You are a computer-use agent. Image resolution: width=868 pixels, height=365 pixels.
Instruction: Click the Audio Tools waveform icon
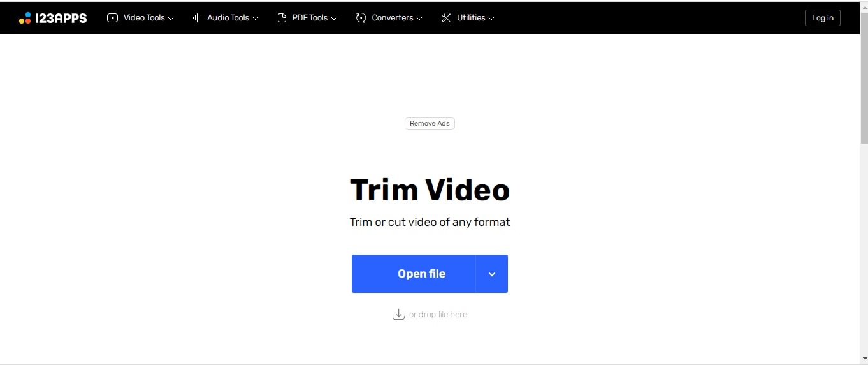[197, 18]
